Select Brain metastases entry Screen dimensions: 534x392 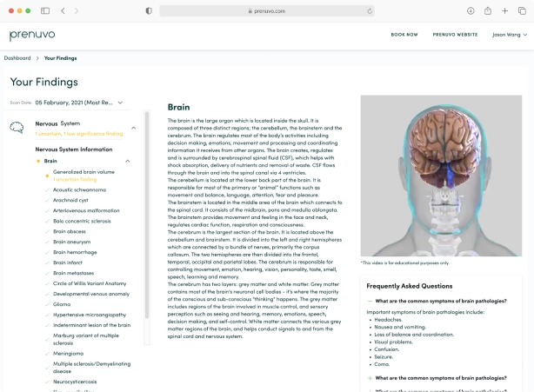pyautogui.click(x=73, y=273)
